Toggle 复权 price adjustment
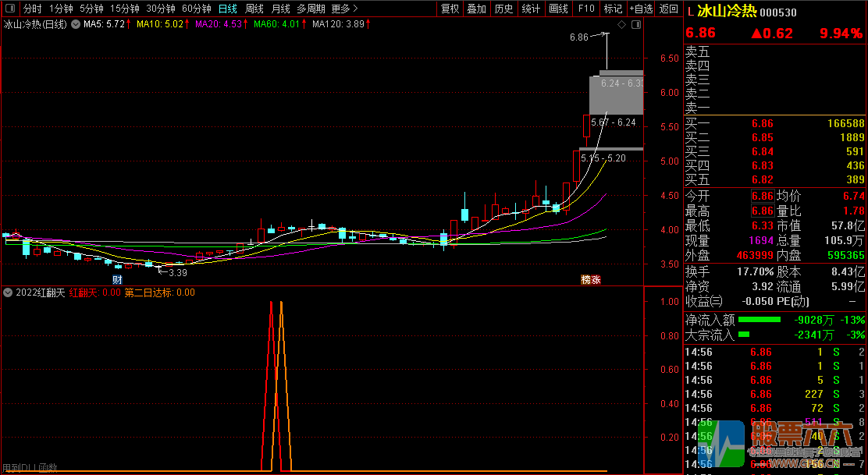The width and height of the screenshot is (868, 475). click(x=450, y=9)
